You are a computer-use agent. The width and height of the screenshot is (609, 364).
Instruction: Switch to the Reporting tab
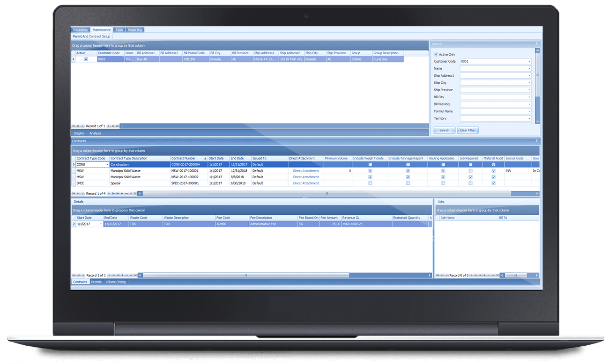tap(135, 29)
